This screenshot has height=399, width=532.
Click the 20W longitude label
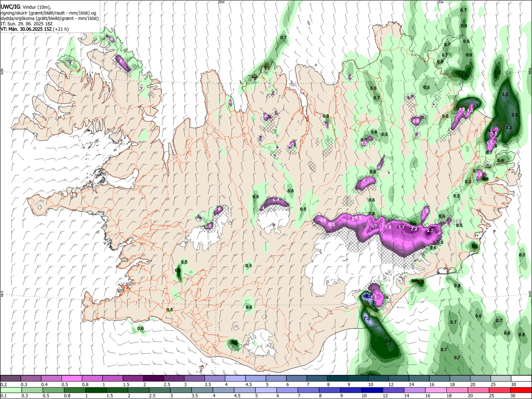[221, 2]
